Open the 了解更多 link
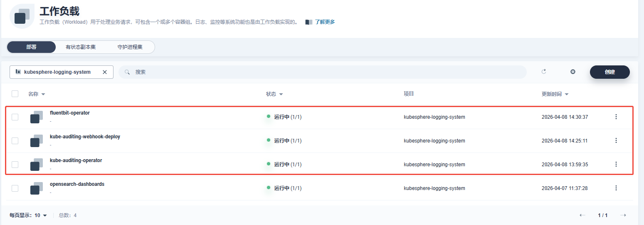The height and width of the screenshot is (225, 644). pos(325,22)
